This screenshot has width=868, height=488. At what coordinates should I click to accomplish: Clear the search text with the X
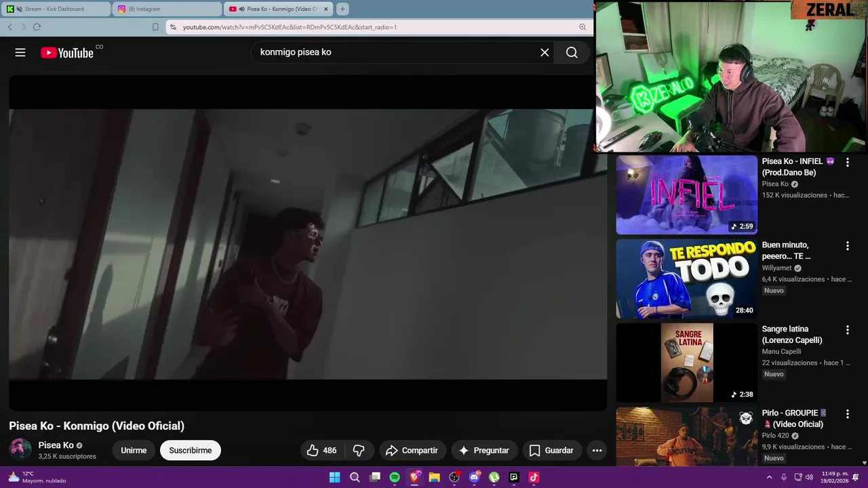point(545,52)
